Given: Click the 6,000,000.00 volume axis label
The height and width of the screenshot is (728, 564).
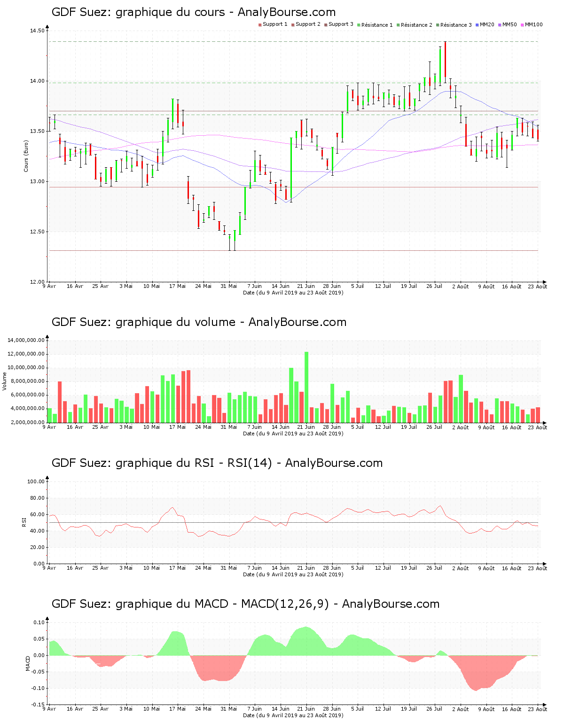Looking at the screenshot, I should pyautogui.click(x=27, y=395).
